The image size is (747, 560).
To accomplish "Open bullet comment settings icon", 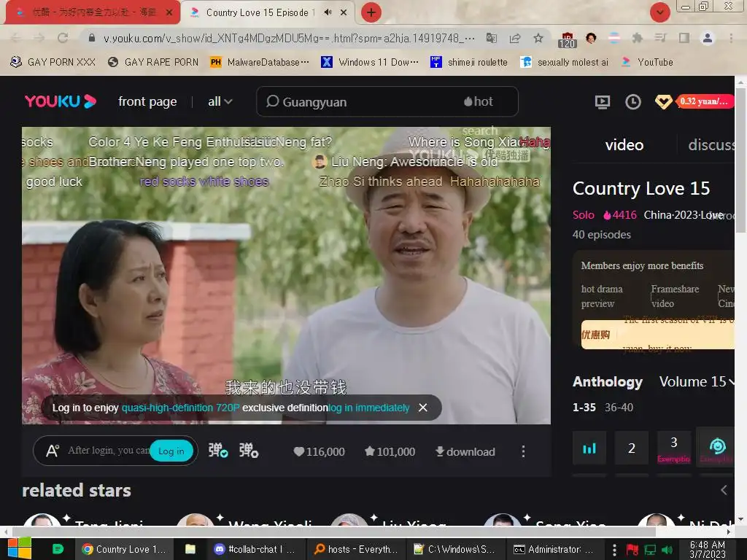I will (249, 451).
